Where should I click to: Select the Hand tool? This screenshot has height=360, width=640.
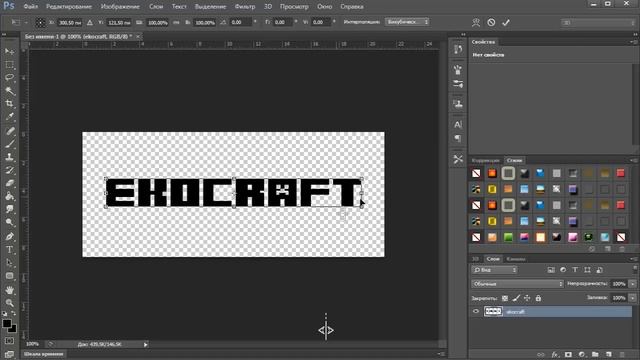[x=9, y=290]
